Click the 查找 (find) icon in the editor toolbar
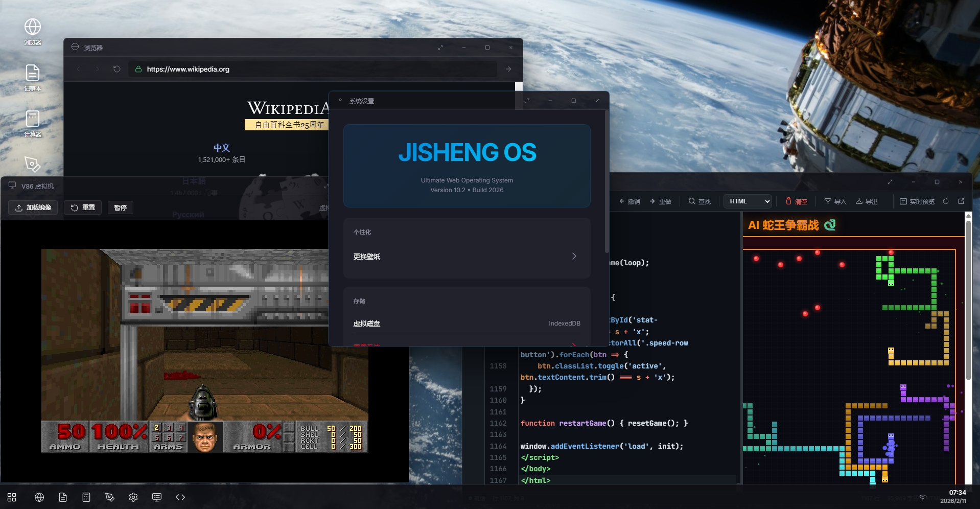The height and width of the screenshot is (509, 980). pyautogui.click(x=699, y=201)
